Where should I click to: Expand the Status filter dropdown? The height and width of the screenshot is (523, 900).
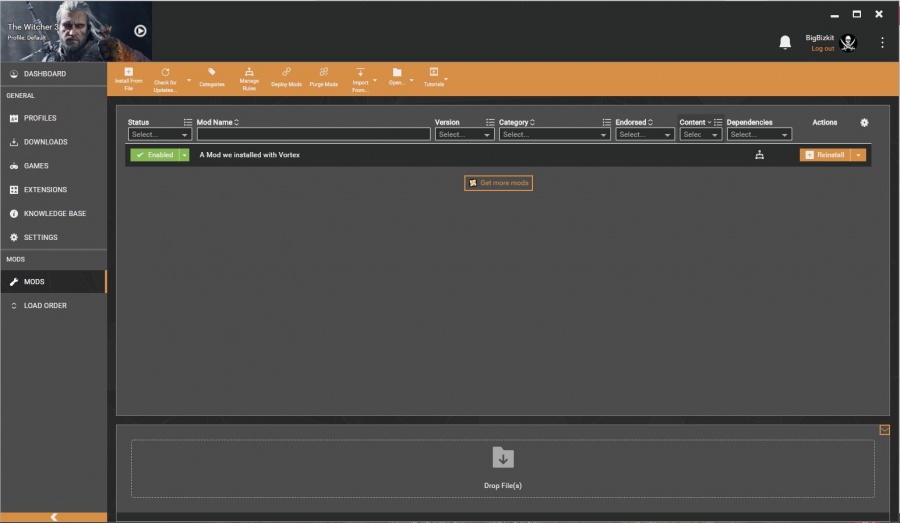(160, 134)
